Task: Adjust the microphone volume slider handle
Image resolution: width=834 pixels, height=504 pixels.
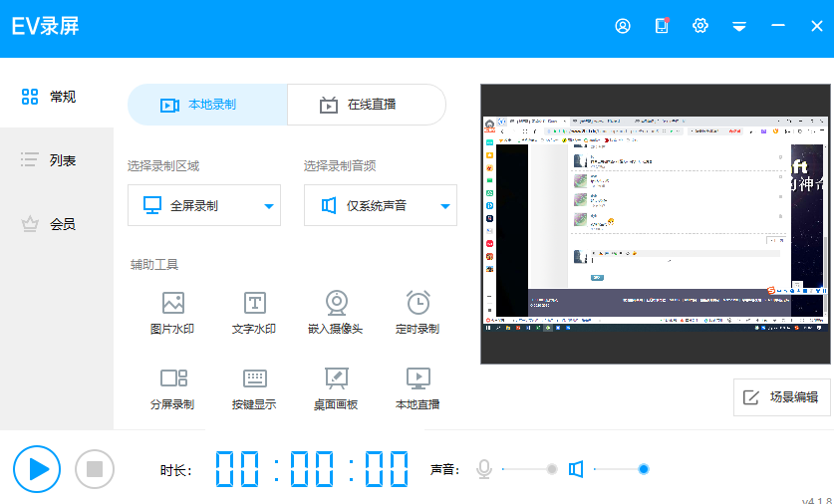Action: [x=552, y=469]
